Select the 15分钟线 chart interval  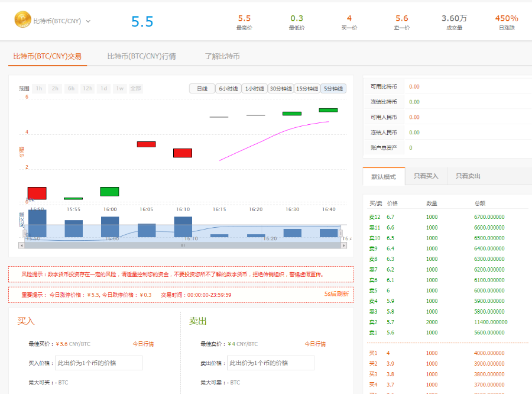click(x=307, y=89)
